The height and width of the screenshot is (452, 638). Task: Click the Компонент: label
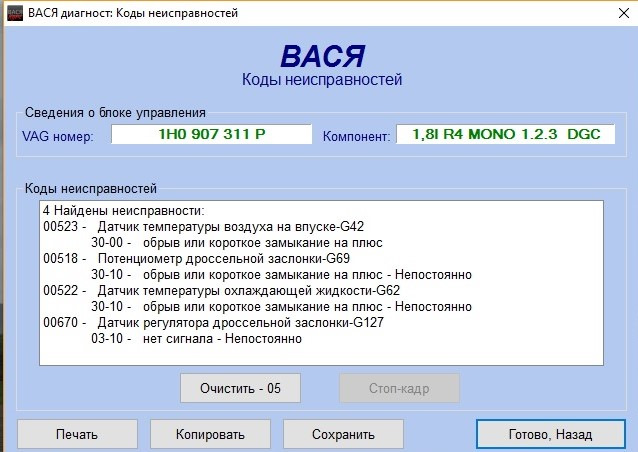pyautogui.click(x=356, y=136)
